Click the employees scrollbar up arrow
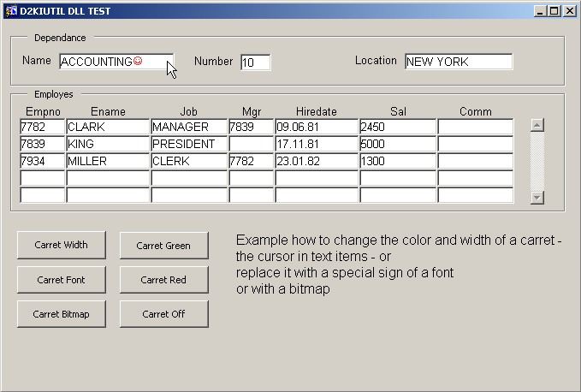Viewport: 581px width, 392px height. (x=537, y=125)
